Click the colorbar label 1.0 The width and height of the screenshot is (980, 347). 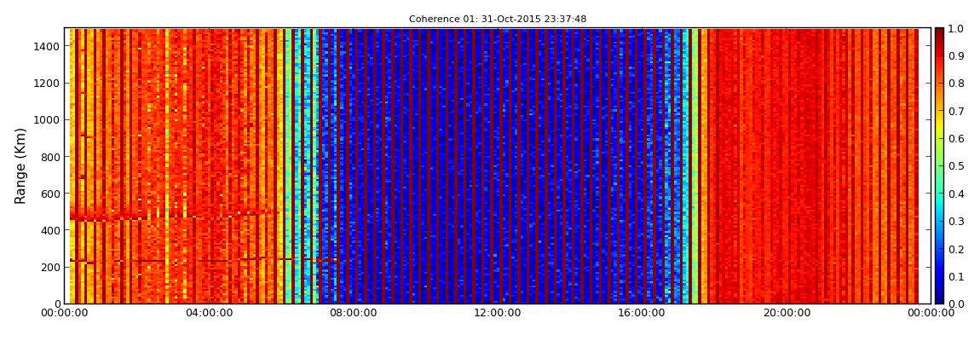coord(956,28)
